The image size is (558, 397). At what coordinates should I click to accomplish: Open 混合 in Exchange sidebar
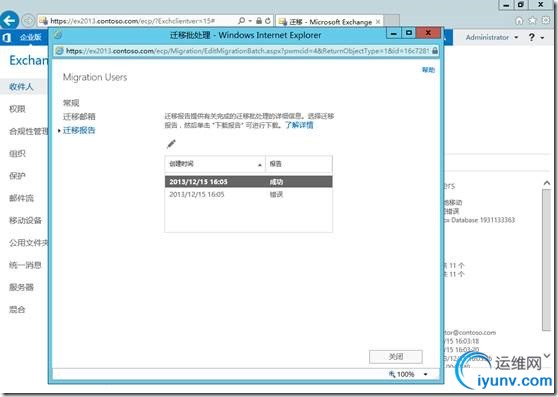[x=17, y=309]
